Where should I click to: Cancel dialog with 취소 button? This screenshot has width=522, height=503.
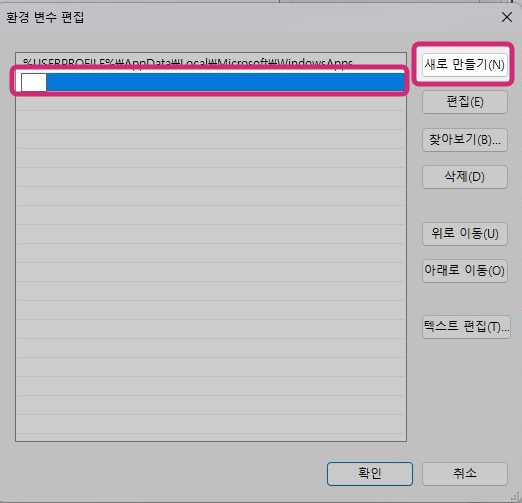[x=465, y=473]
